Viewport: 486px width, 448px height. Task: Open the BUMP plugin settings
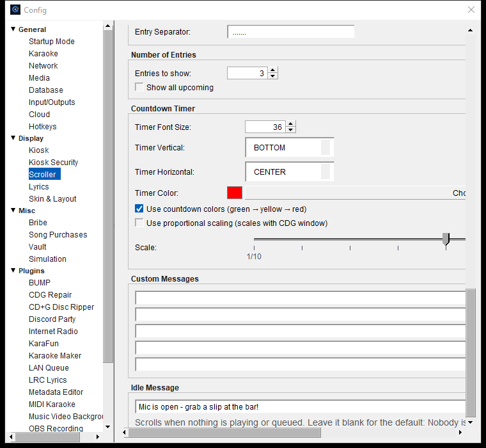point(40,283)
